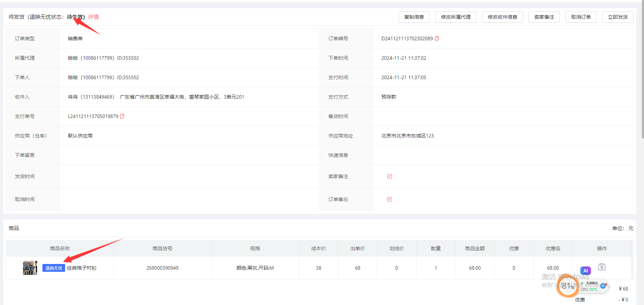Copy the order number D241121113702302089
This screenshot has height=305, width=644.
[437, 39]
